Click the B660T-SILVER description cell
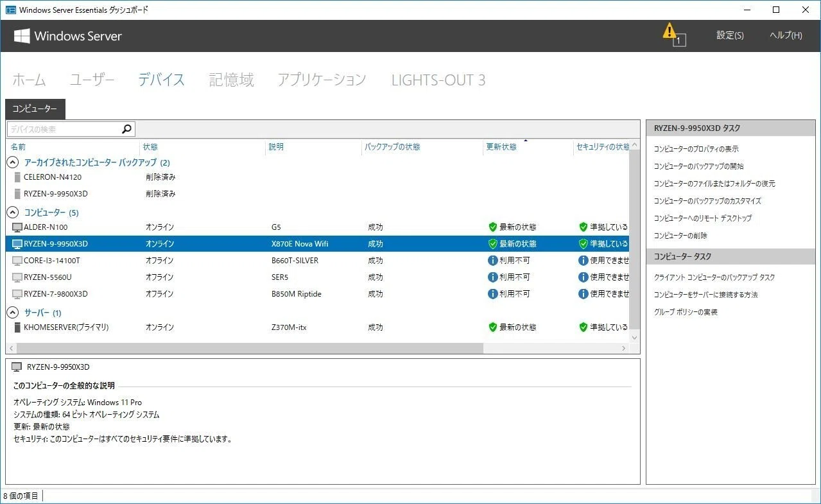This screenshot has width=821, height=504. (x=295, y=261)
